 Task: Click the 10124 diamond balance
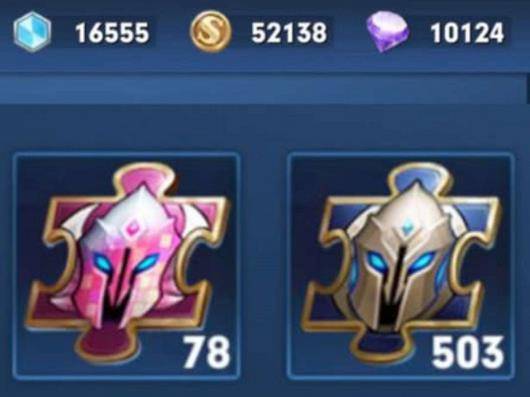[467, 33]
